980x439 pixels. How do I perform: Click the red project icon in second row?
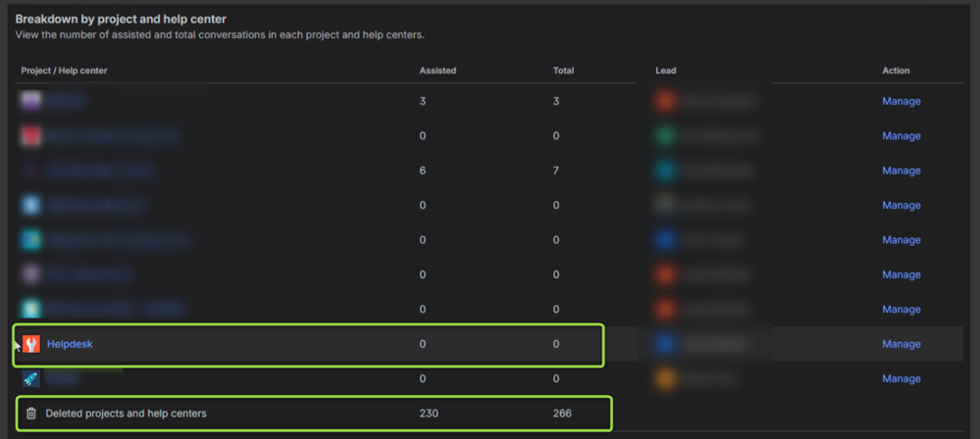coord(31,136)
